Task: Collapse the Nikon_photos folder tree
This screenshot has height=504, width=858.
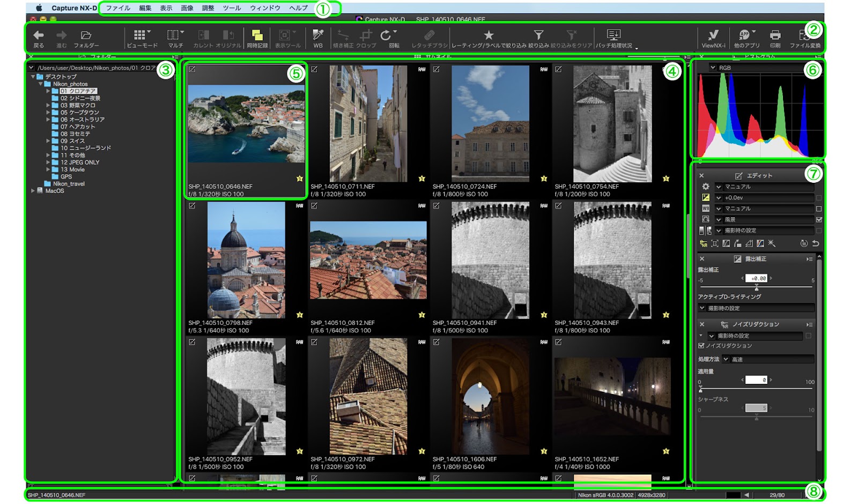Action: point(40,84)
